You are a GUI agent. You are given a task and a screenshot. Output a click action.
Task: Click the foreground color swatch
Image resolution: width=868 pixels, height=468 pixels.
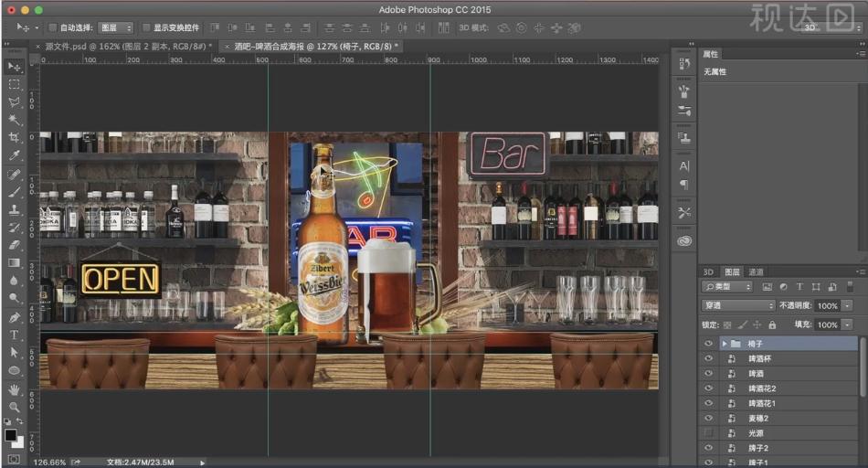click(11, 435)
